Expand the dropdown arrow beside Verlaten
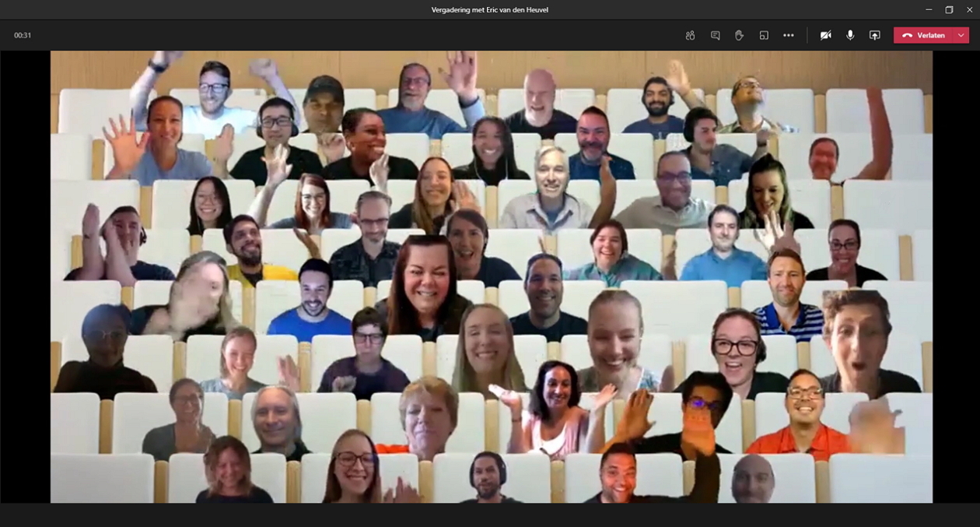Viewport: 980px width, 527px height. (x=962, y=35)
